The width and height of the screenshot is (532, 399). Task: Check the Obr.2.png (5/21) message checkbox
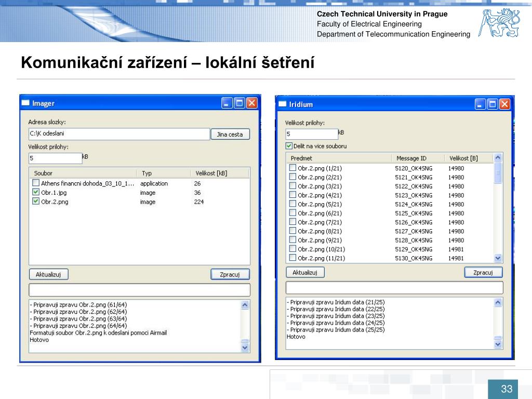[292, 204]
